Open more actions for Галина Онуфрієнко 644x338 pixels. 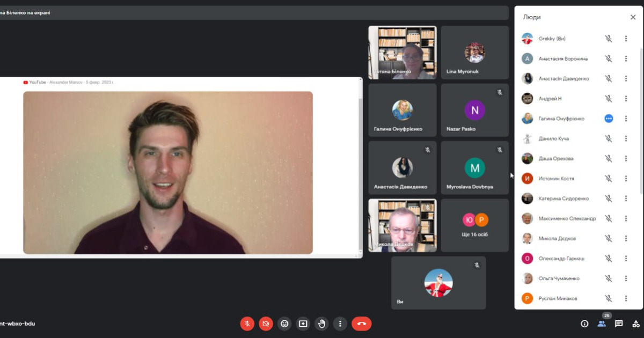[x=626, y=119]
